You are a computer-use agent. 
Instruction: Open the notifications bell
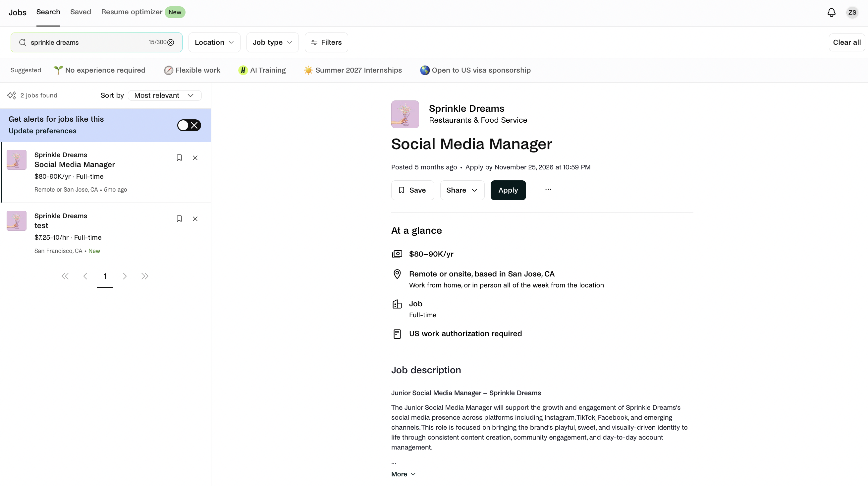point(831,13)
